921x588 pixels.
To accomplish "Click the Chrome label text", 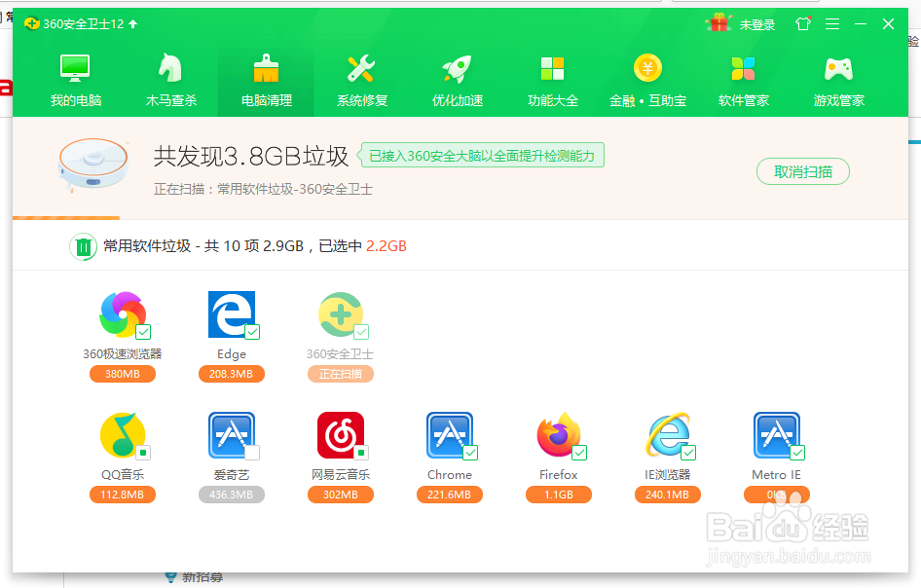I will click(450, 475).
